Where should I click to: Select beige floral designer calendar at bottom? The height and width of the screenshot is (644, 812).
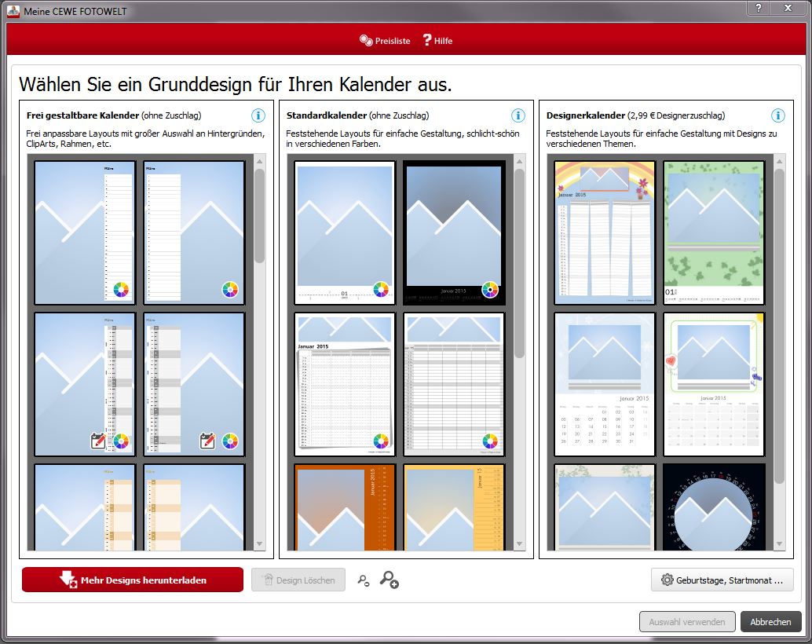click(605, 508)
